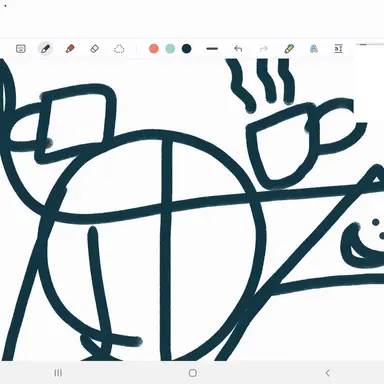Click the steaming coffee cup drawing
The width and height of the screenshot is (384, 384).
(x=297, y=123)
